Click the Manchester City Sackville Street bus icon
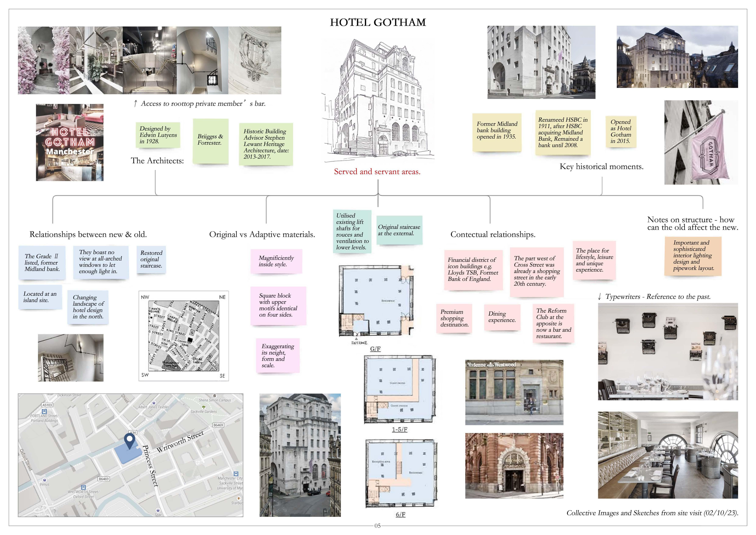The width and height of the screenshot is (756, 535). tap(236, 474)
